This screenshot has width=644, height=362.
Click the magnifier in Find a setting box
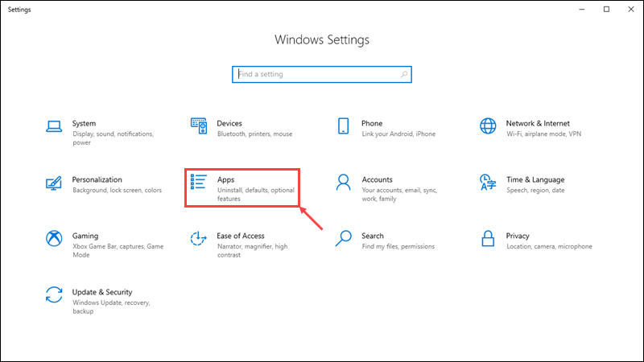click(404, 74)
